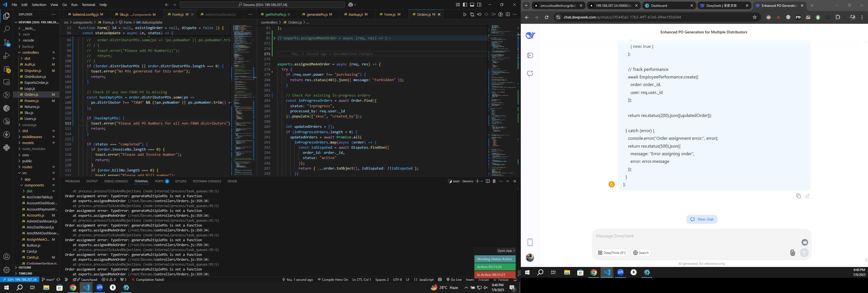Open DeepSeek sidebar panel icon
868x293 pixels.
tap(530, 55)
